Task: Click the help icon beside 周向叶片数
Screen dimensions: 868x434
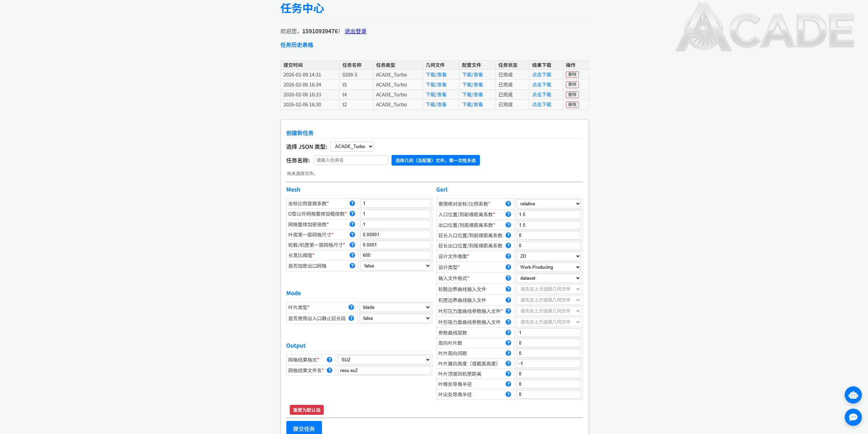Action: pos(508,343)
